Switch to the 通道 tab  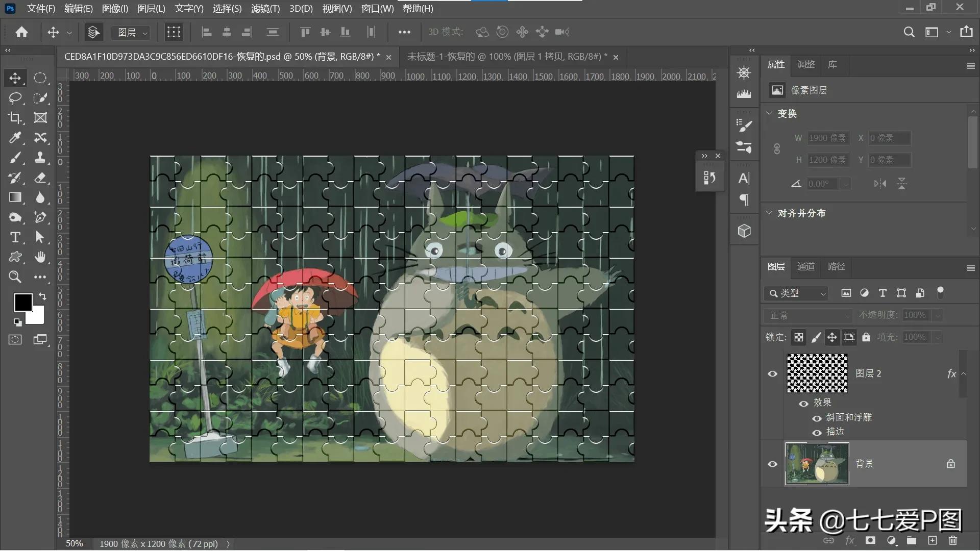(806, 267)
